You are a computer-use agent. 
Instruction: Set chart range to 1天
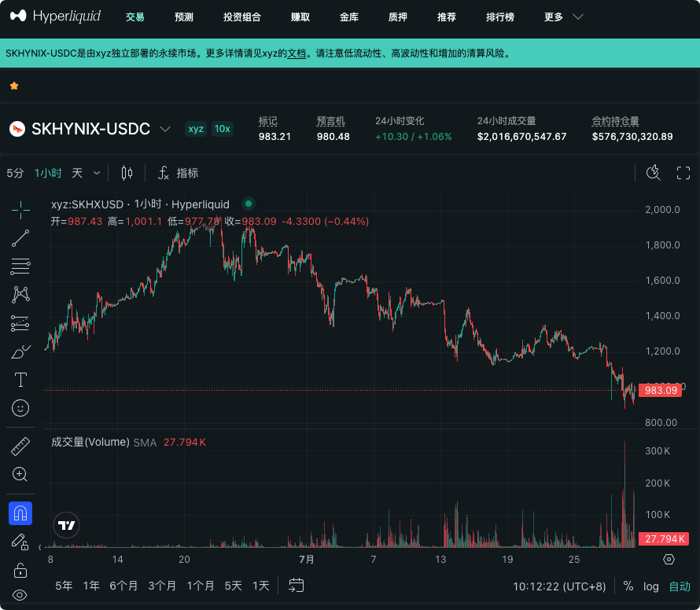click(260, 586)
